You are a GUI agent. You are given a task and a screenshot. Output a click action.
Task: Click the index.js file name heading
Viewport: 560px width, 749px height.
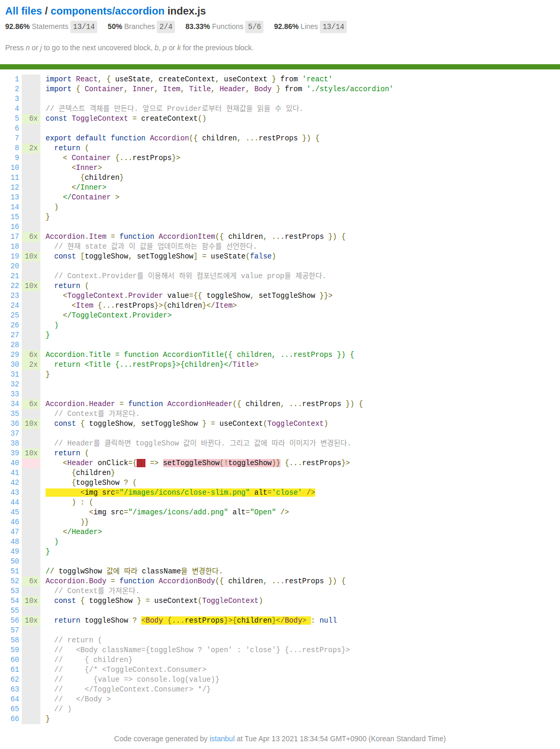click(x=186, y=11)
